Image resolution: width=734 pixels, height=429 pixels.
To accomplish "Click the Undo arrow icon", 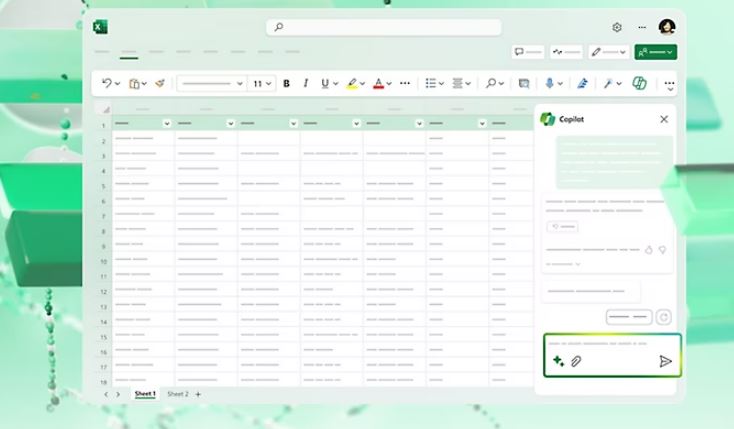I will [106, 84].
